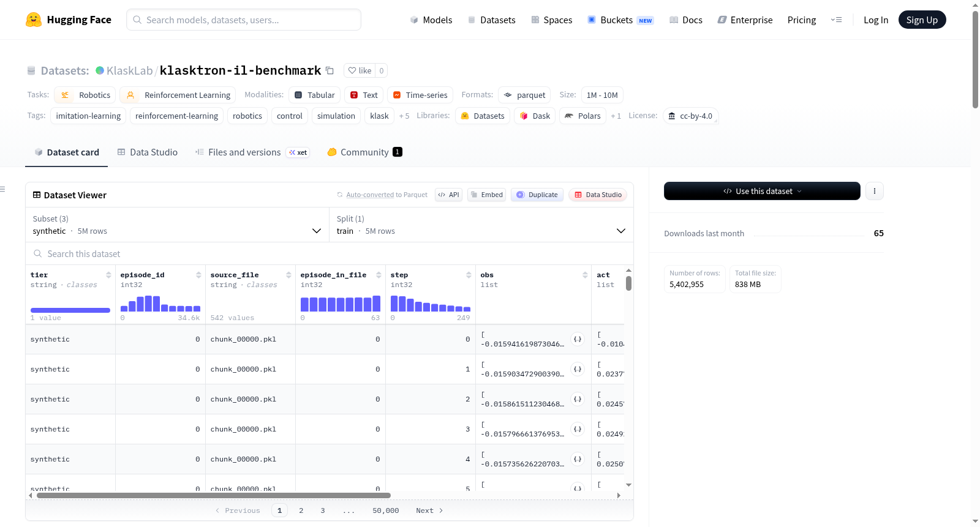Open the Auto-converted link
Screen dimensions: 980x527
pos(370,195)
